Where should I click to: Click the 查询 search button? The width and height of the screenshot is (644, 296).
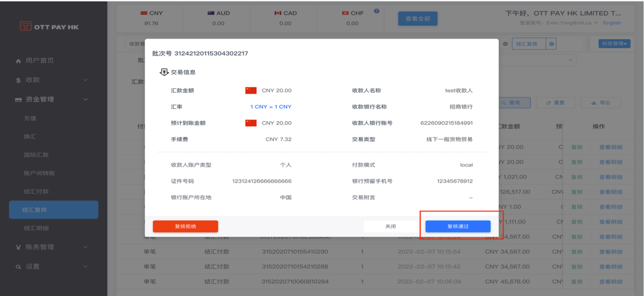click(515, 103)
